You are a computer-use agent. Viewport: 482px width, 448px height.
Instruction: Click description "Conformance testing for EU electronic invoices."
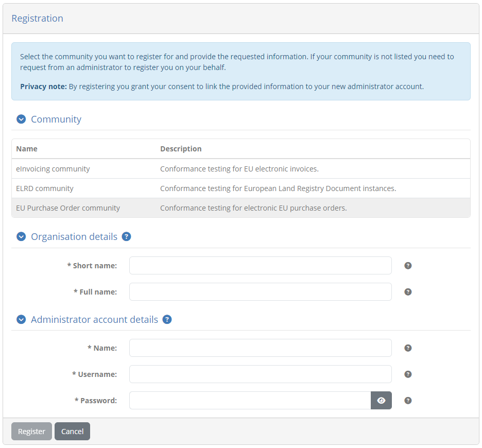pyautogui.click(x=239, y=169)
